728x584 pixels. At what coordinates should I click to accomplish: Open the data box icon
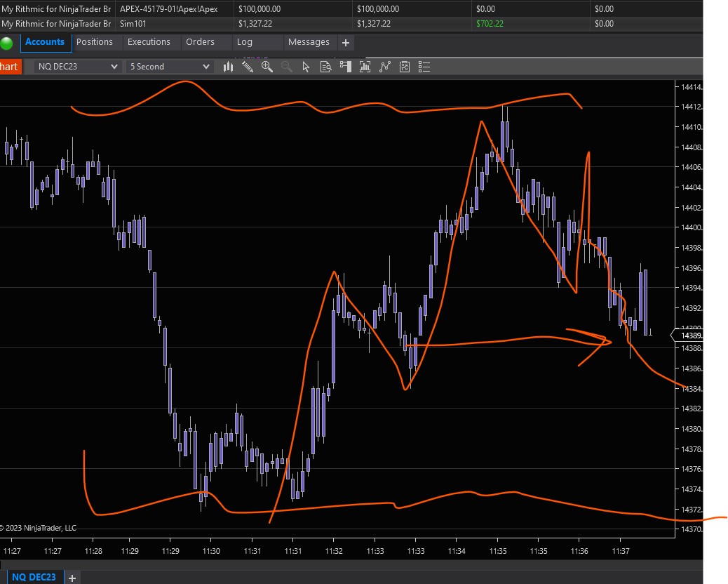[x=325, y=67]
